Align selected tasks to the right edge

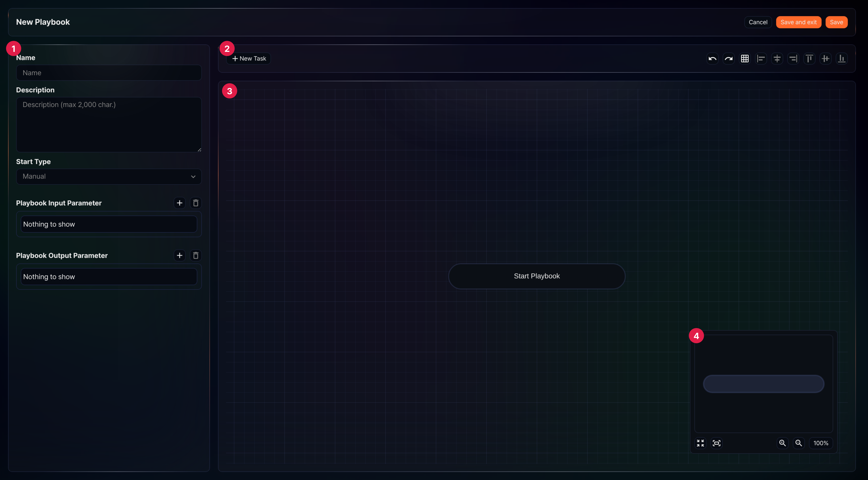pyautogui.click(x=793, y=59)
